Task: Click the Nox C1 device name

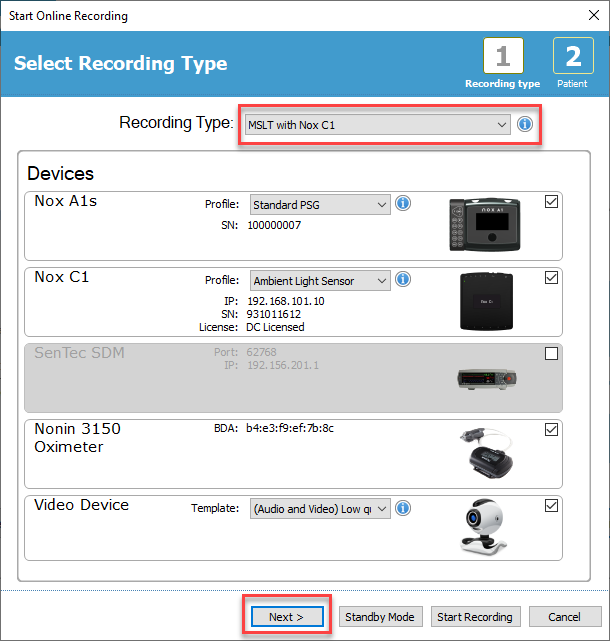Action: pyautogui.click(x=62, y=277)
